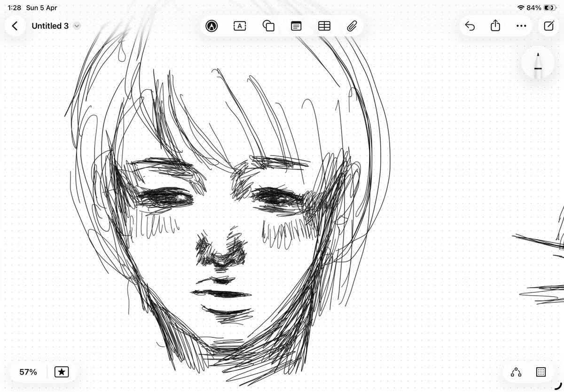Add a sticky note
This screenshot has width=564, height=392.
pyautogui.click(x=296, y=26)
